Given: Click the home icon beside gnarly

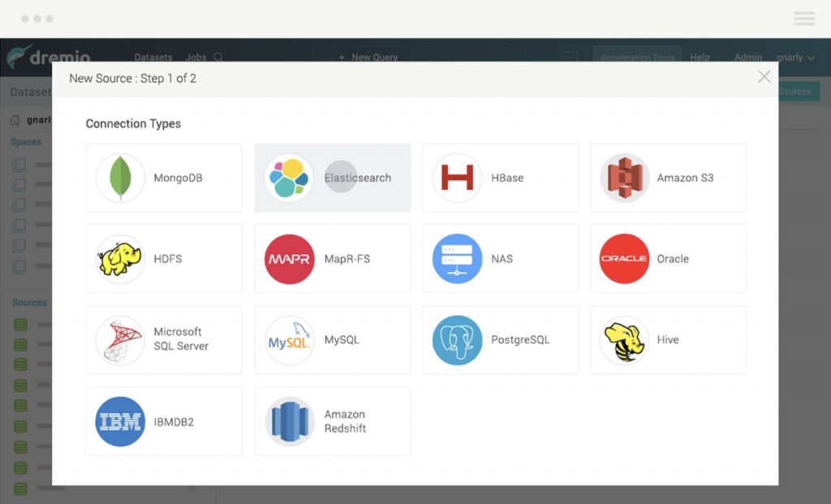Looking at the screenshot, I should click(x=15, y=120).
